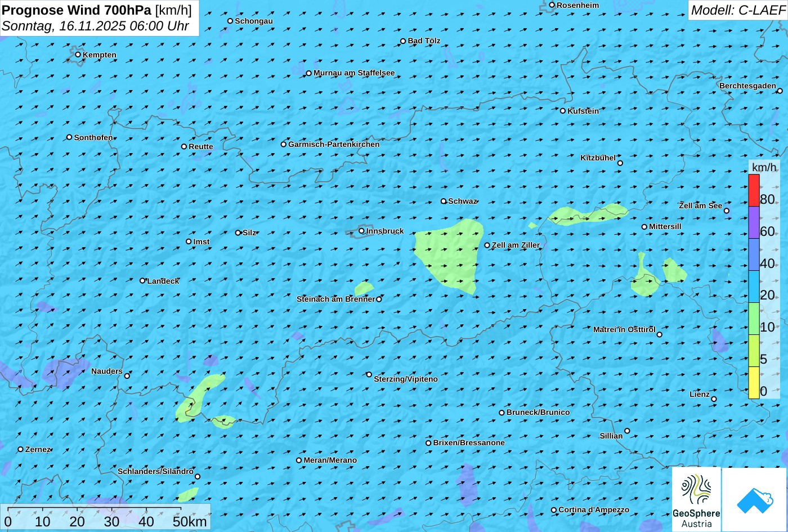
Task: Click the 'Meran/Merano' label
Action: 330,460
